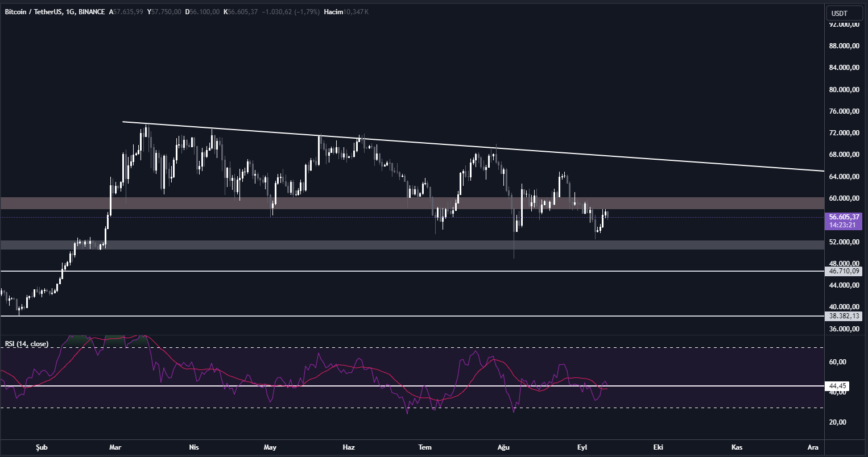Image resolution: width=868 pixels, height=457 pixels.
Task: Click the 60.000,00 price scale label
Action: pyautogui.click(x=844, y=198)
